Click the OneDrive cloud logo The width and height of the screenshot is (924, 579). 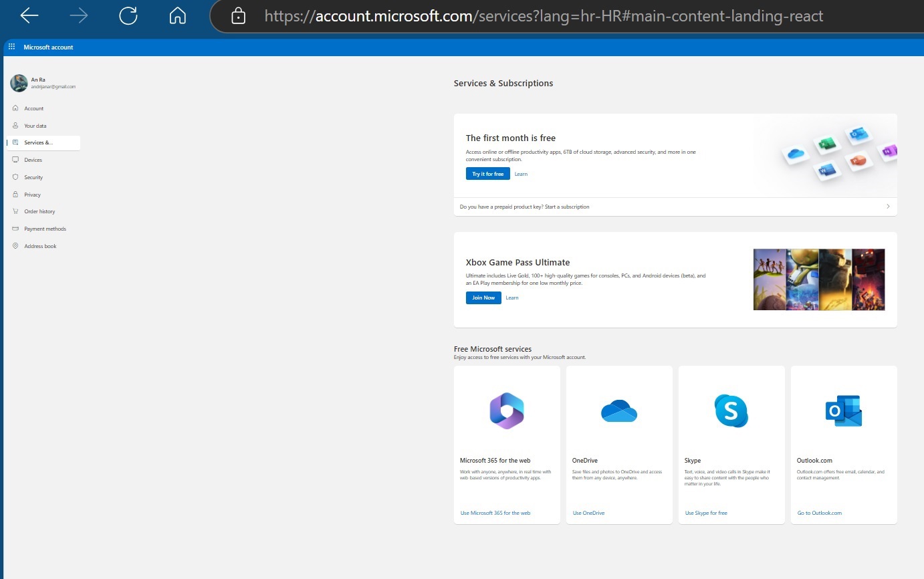(619, 411)
